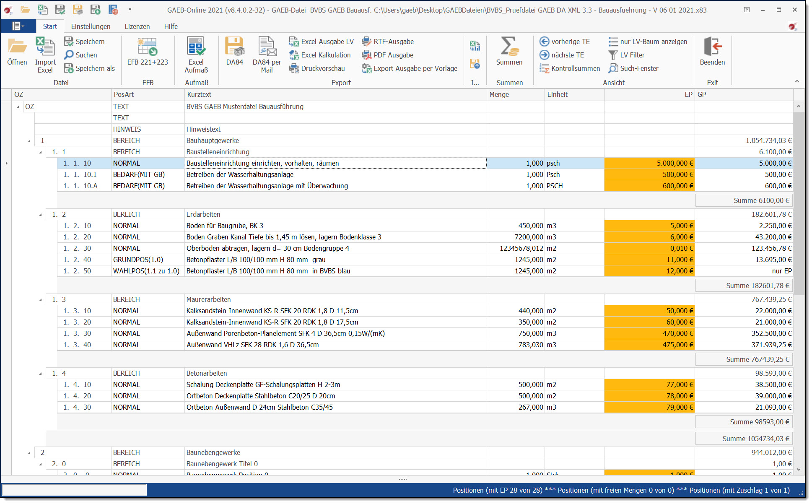Go to nächste TE

pyautogui.click(x=562, y=55)
